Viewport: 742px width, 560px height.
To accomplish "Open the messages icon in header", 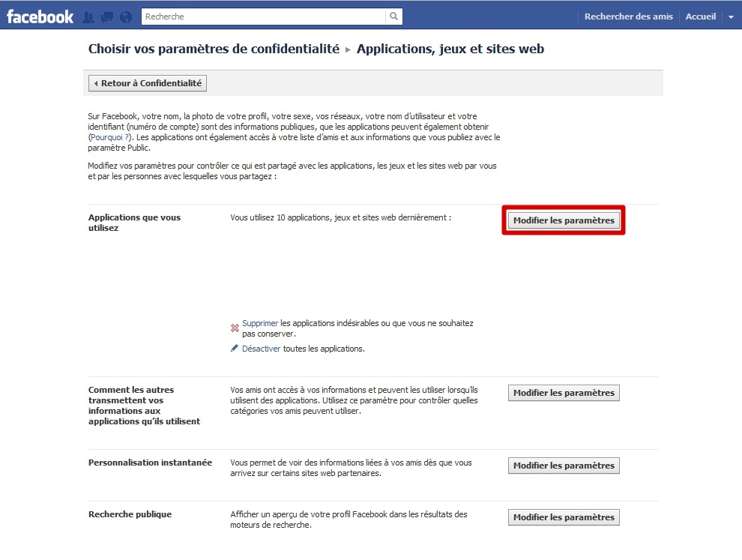I will point(107,17).
